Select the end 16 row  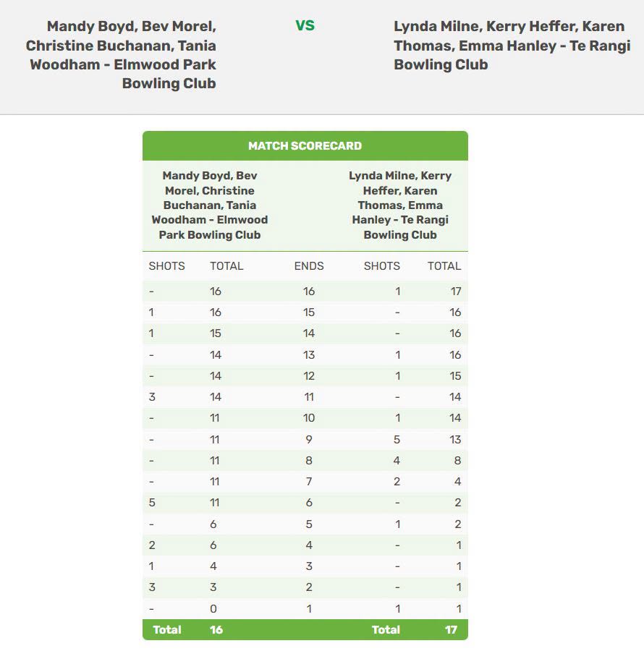[305, 291]
